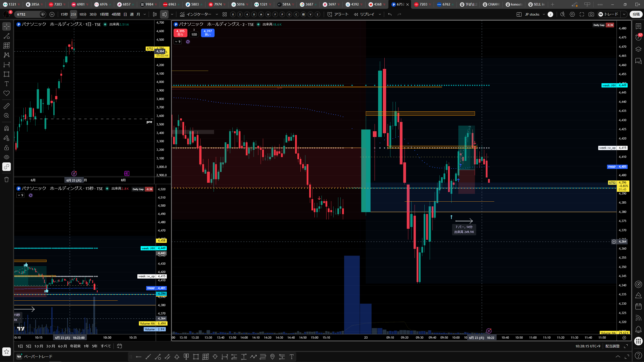Open the ruler measure tool

pyautogui.click(x=7, y=106)
